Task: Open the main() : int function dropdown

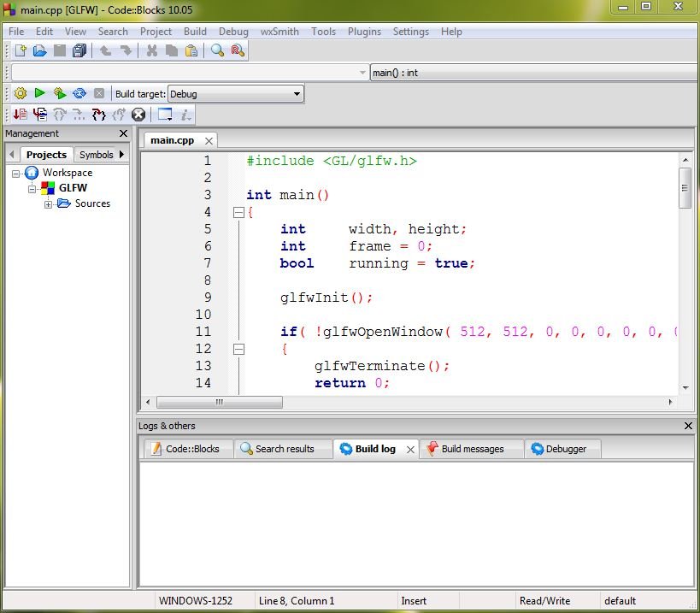Action: pyautogui.click(x=533, y=73)
